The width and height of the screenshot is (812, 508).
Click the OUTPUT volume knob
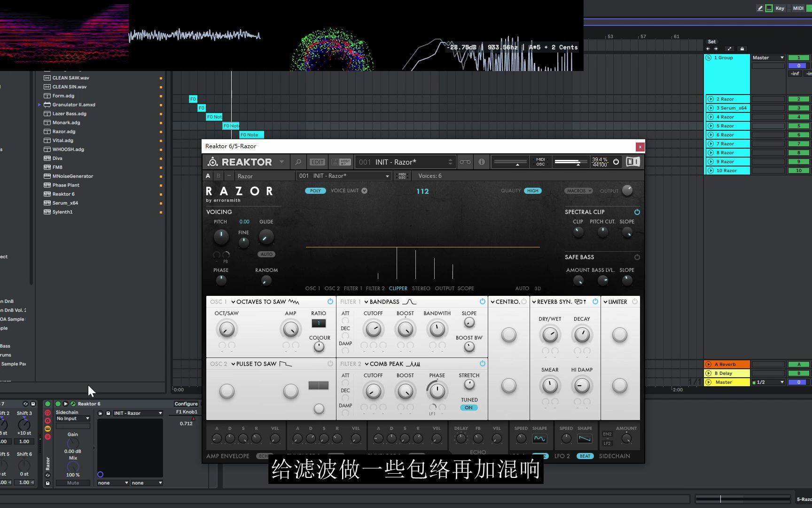627,190
